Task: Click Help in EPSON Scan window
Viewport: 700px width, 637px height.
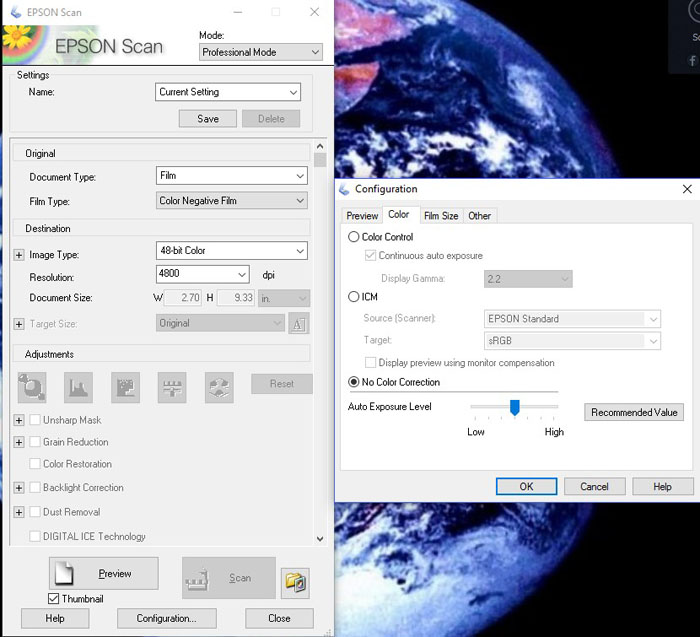Action: [55, 618]
